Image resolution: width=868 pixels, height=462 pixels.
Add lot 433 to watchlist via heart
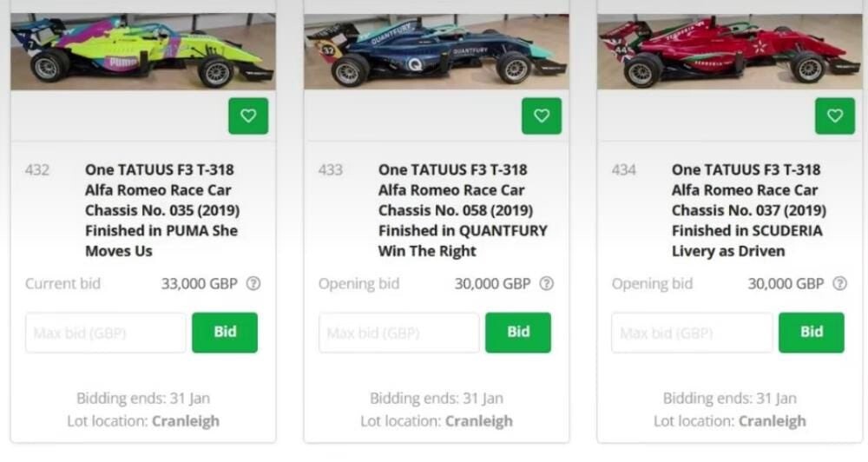click(x=542, y=115)
